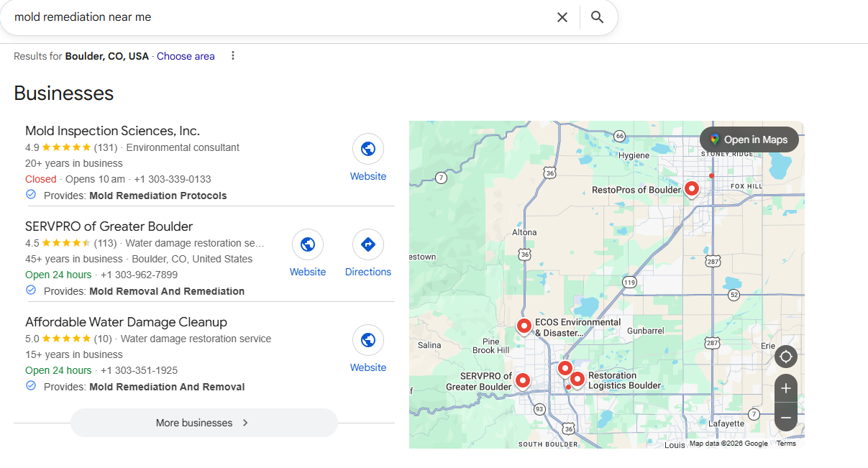Open SERVPRO of Greater Boulder listing title
Viewport: 868px width, 468px height.
click(x=109, y=226)
